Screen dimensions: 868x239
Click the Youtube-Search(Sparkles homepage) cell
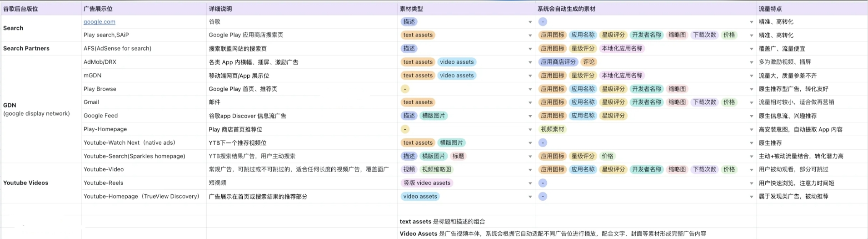144,156
